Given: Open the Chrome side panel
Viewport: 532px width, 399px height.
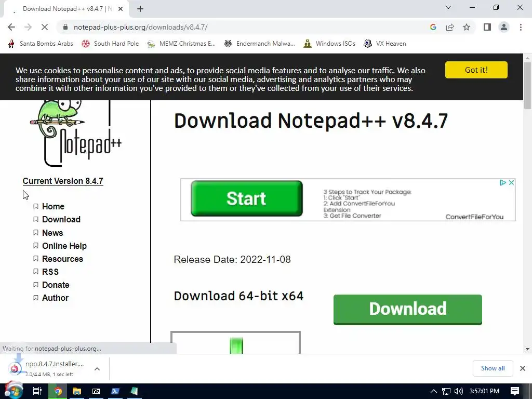Looking at the screenshot, I should pyautogui.click(x=487, y=27).
